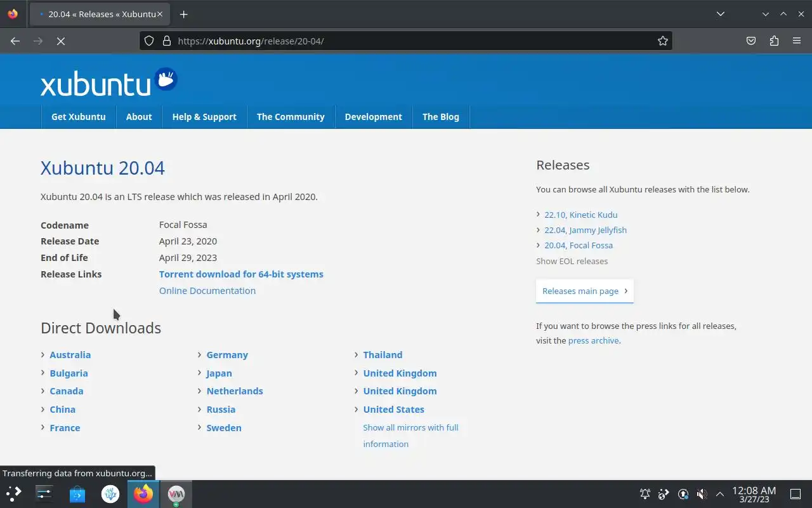The height and width of the screenshot is (508, 812).
Task: Select the Australia download mirror
Action: [70, 355]
